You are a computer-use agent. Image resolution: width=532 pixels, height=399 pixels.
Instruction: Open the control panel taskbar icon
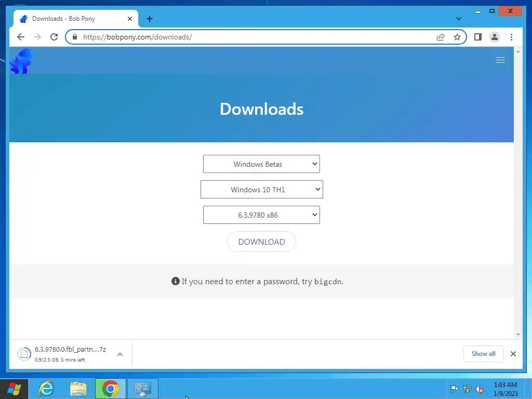[x=143, y=389]
